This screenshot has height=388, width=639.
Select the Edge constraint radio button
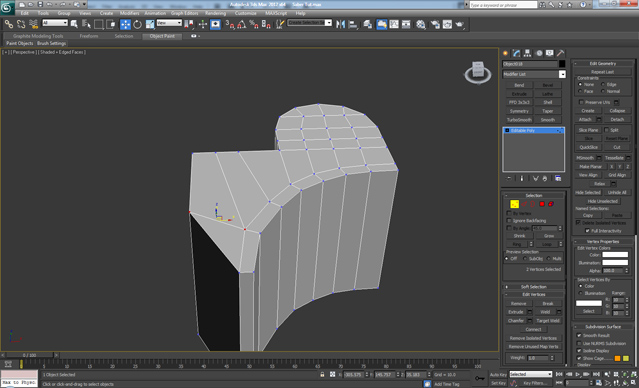coord(603,84)
